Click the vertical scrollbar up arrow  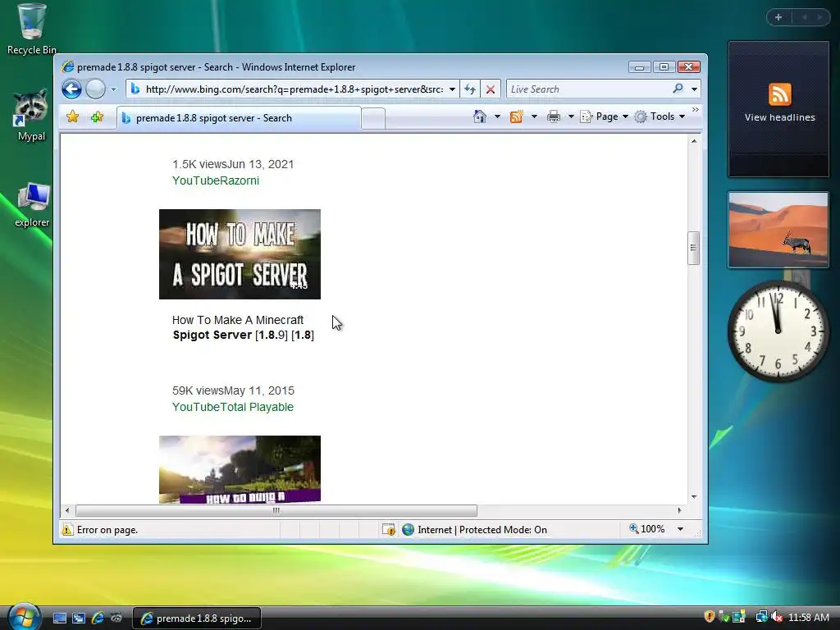pyautogui.click(x=694, y=141)
